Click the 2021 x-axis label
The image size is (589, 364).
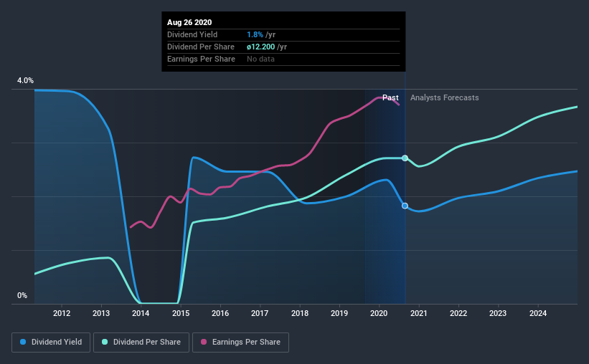419,313
